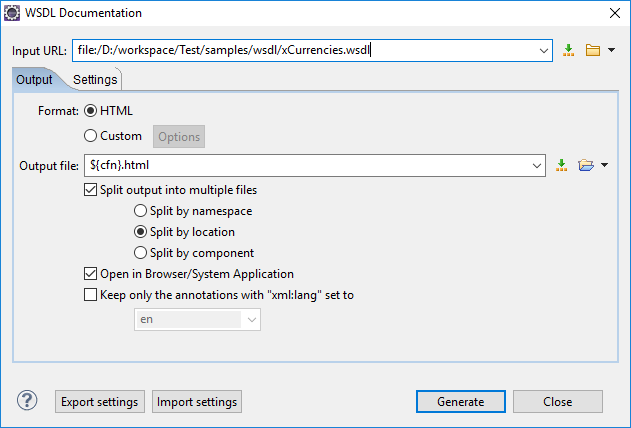Choose Split by component option
Screen dimensions: 631x428
click(141, 253)
